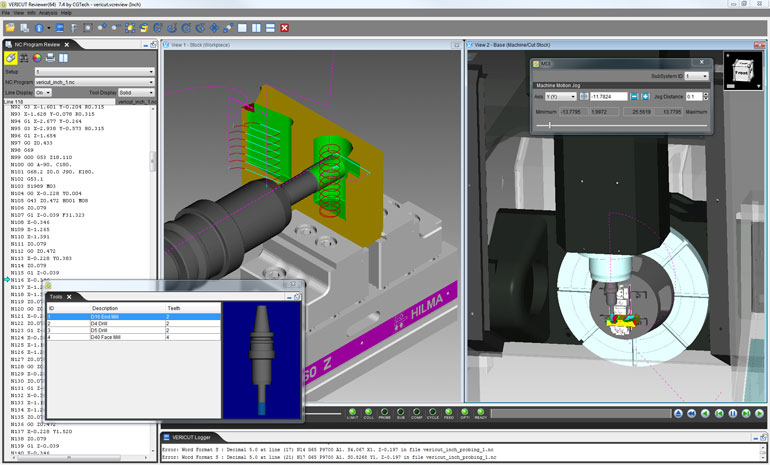770x465 pixels.
Task: Open the Axis dropdown in MDI
Action: (x=562, y=96)
